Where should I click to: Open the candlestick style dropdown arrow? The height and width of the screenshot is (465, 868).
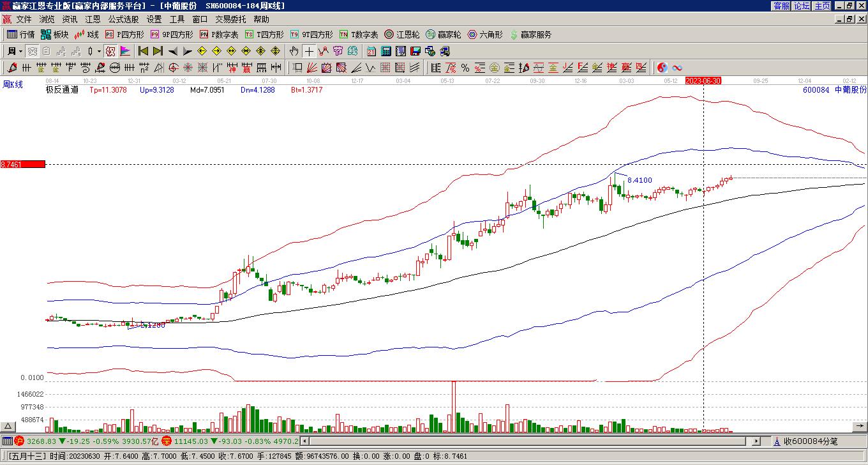point(99,51)
